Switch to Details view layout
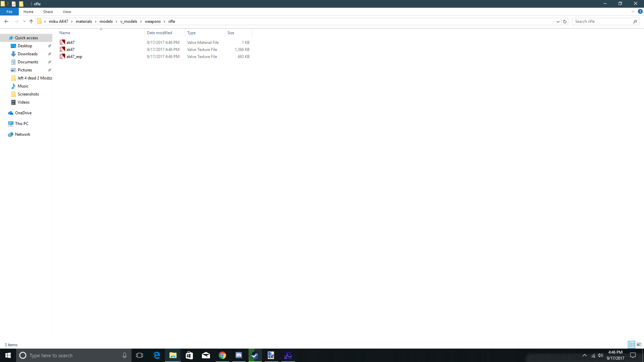 [632, 345]
